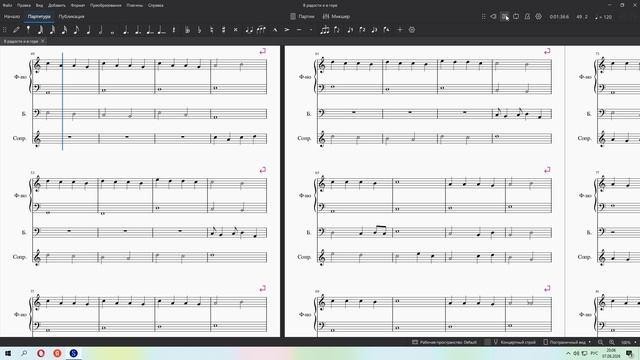Apply the double flat accidental
The image size is (640, 360).
[187, 29]
